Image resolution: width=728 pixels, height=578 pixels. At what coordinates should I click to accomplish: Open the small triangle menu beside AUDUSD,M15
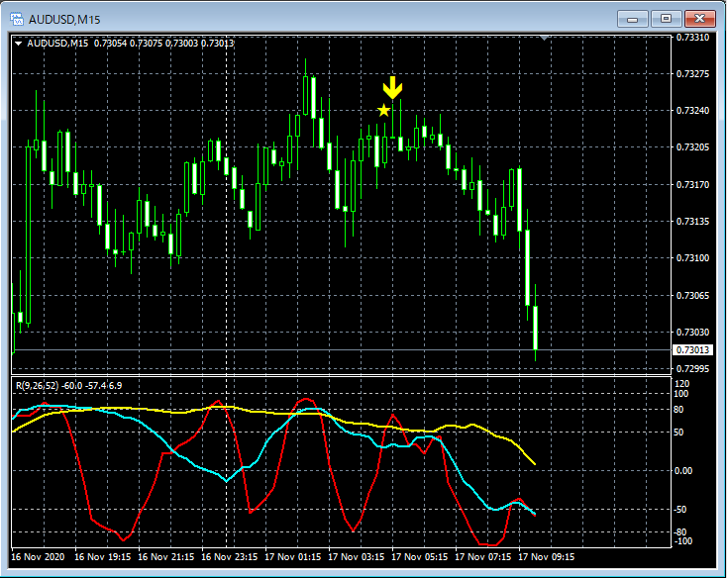point(19,44)
